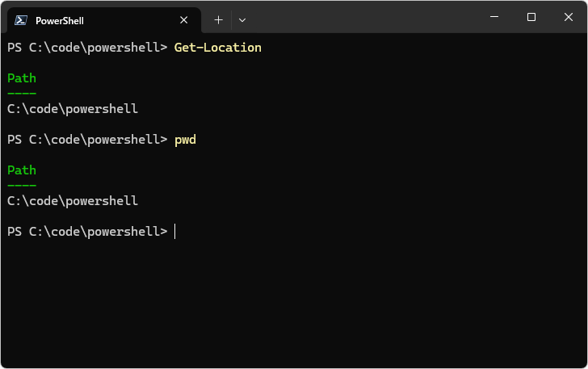Screen dimensions: 588x369
Task: Close the terminal window
Action: point(568,17)
